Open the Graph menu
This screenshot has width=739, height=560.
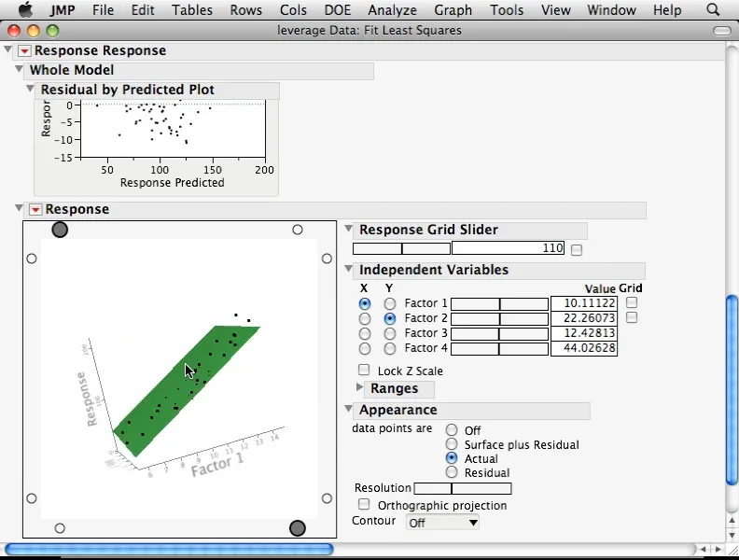pos(453,10)
